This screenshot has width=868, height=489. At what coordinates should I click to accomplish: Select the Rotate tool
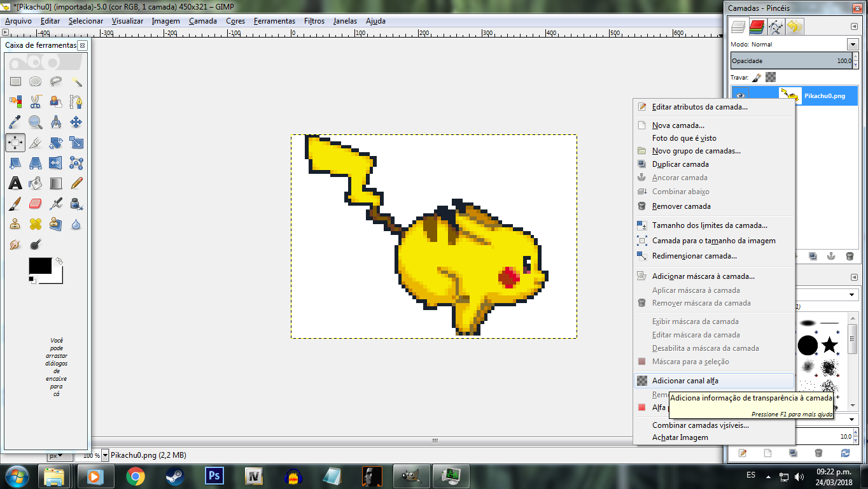[x=56, y=143]
